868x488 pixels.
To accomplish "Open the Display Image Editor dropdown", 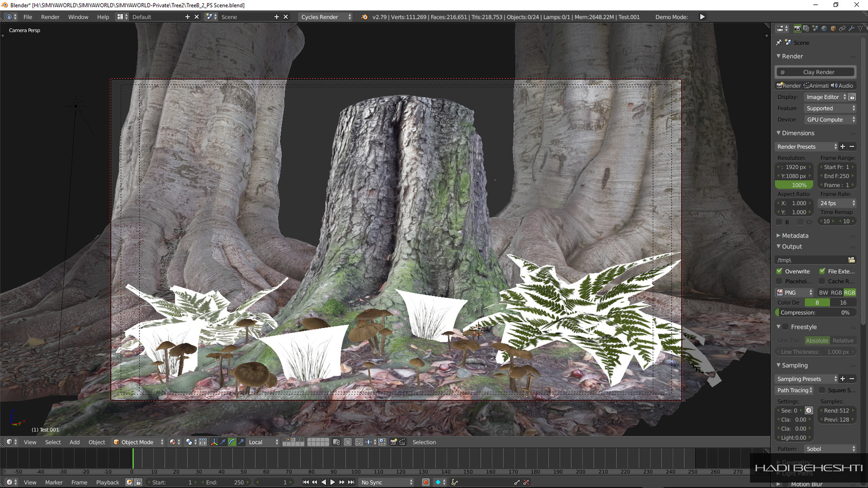I will [826, 97].
